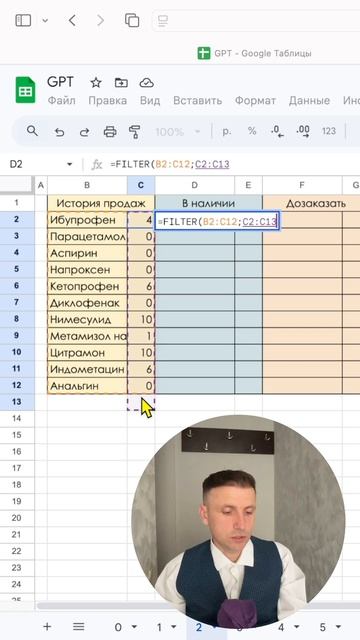This screenshot has width=360, height=640.
Task: Select the Аспирин cell
Action: 87,253
